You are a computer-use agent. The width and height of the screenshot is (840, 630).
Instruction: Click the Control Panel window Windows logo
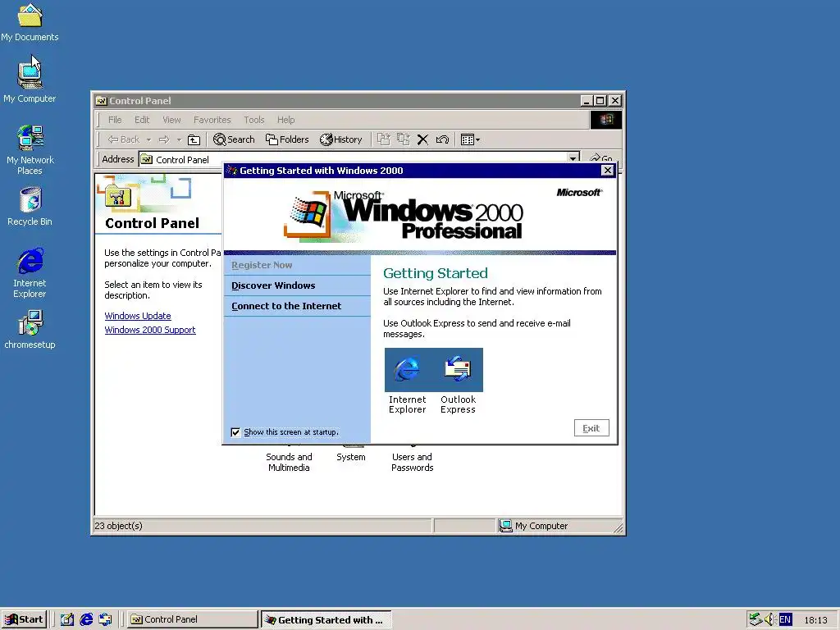point(606,120)
